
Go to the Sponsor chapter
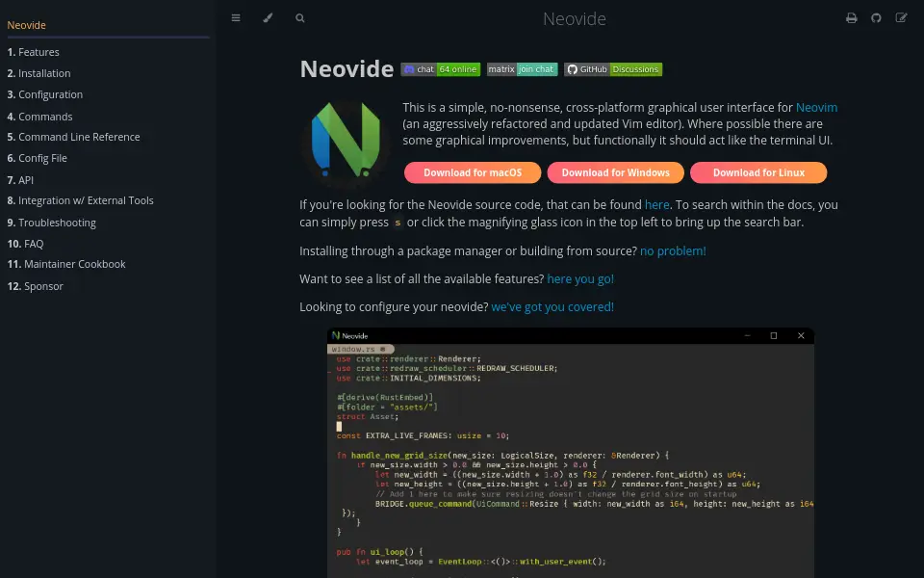[35, 286]
